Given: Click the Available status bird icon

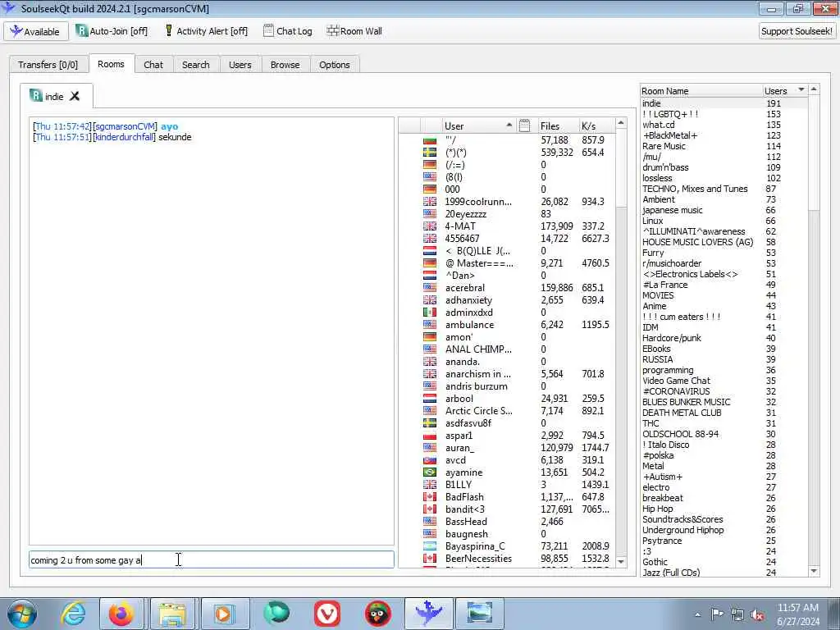Looking at the screenshot, I should coord(16,31).
